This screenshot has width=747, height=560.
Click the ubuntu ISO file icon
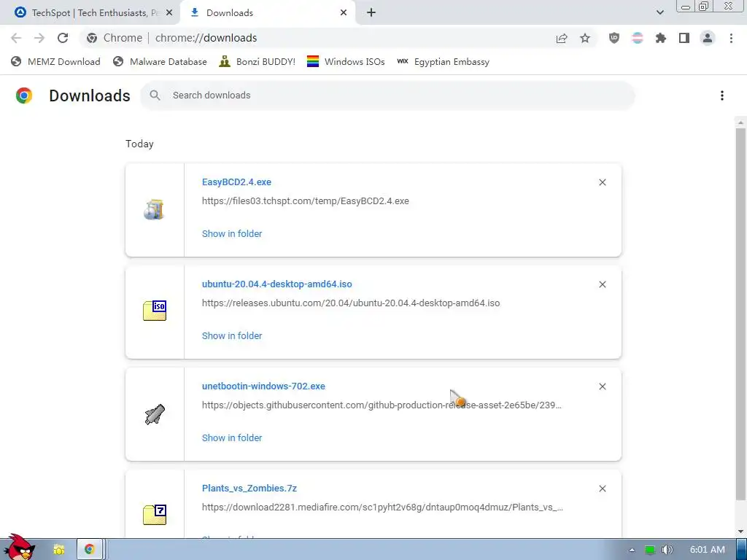click(x=155, y=311)
